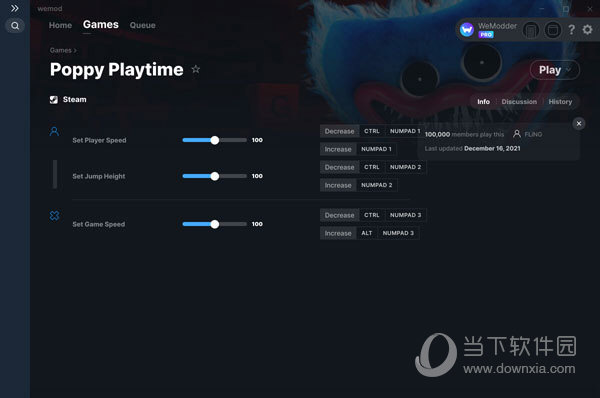Open the help question mark icon
This screenshot has width=600, height=398.
(x=571, y=29)
